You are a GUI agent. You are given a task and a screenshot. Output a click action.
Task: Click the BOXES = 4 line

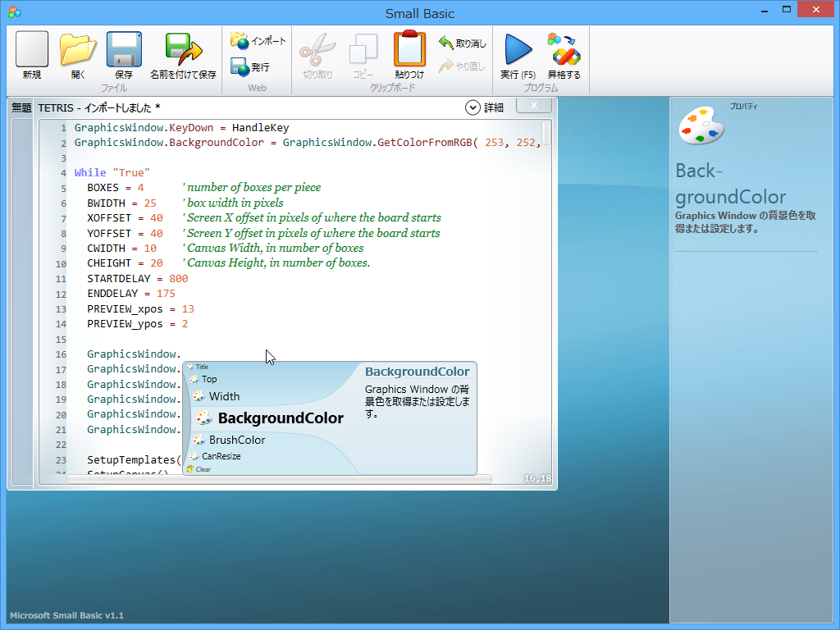(x=115, y=188)
